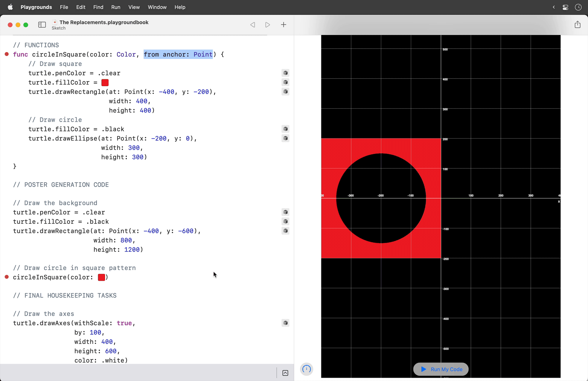Open the execution speed gauge control
Screen dimensions: 588x381
(306, 369)
